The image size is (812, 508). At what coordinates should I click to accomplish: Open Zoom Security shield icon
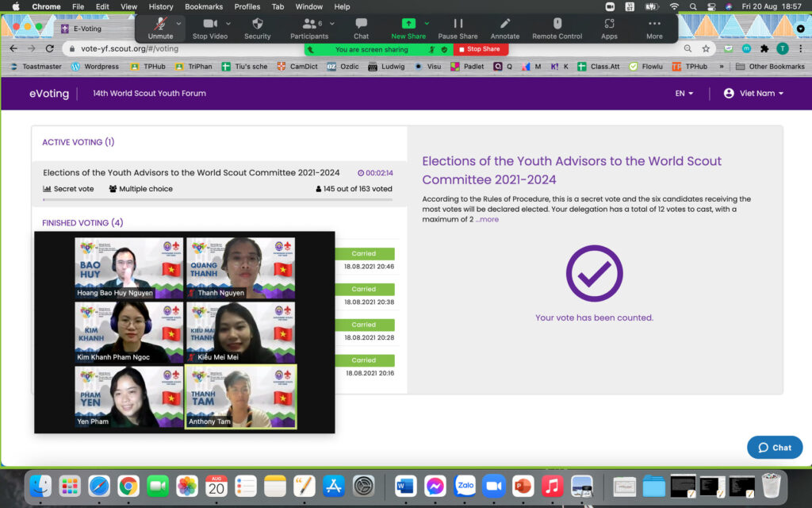tap(257, 24)
